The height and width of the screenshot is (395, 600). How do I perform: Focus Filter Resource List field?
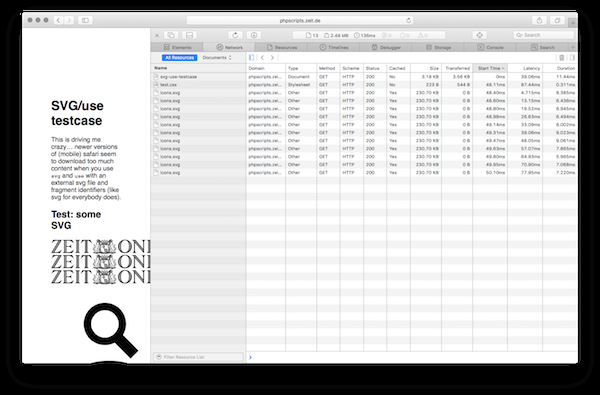198,357
